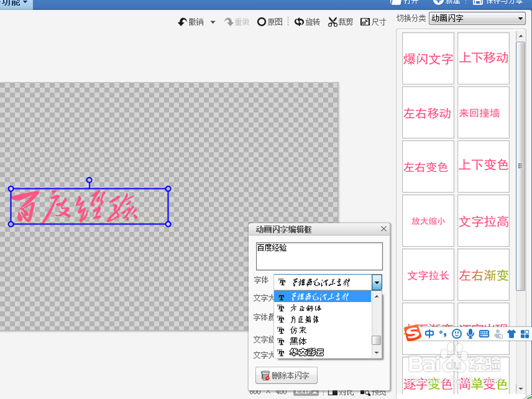This screenshot has height=399, width=532.
Task: Select the 文字拉高 effect
Action: [483, 221]
